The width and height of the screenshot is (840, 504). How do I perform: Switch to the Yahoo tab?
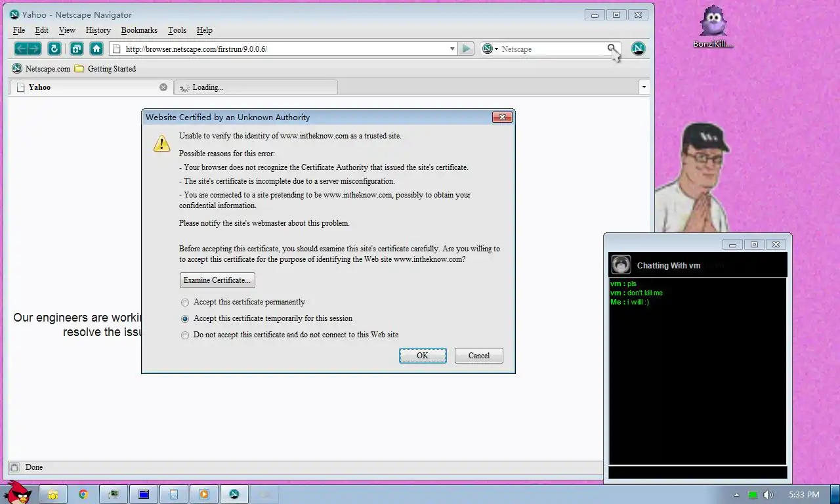click(x=91, y=87)
